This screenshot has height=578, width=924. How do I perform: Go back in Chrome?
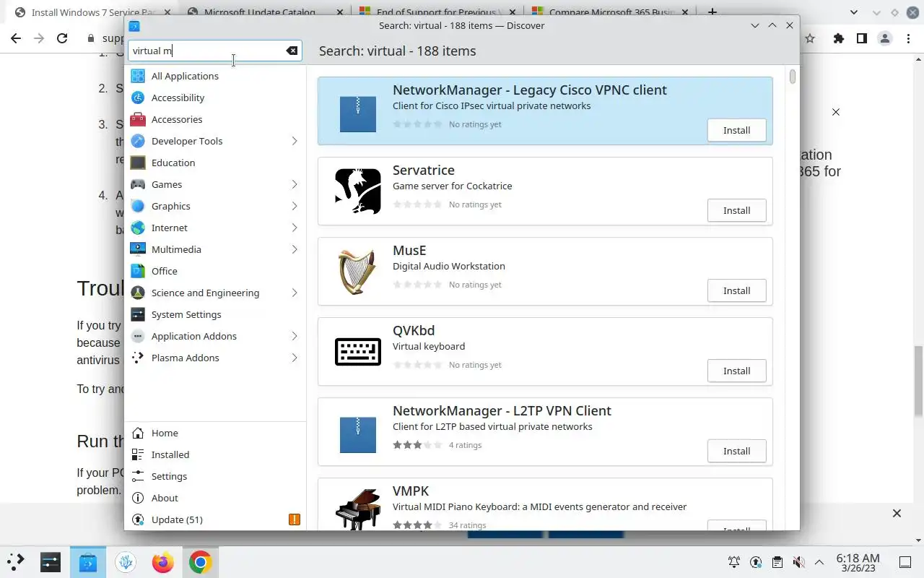pyautogui.click(x=16, y=39)
